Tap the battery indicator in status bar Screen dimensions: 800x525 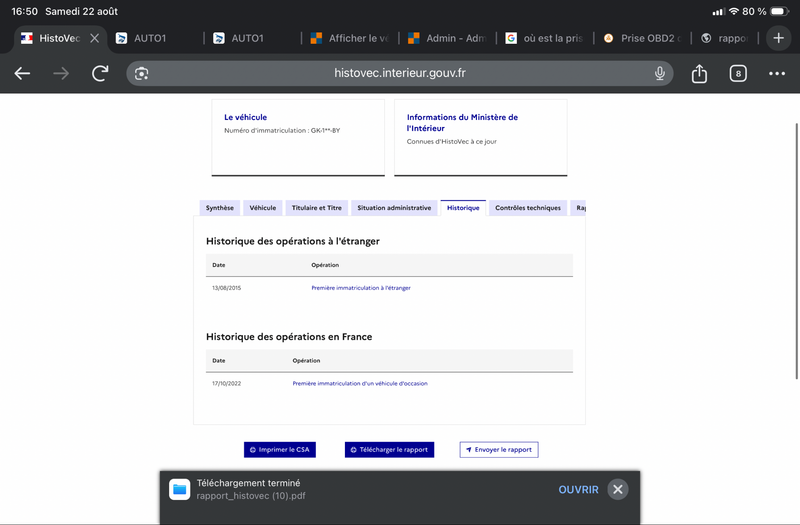coord(780,11)
